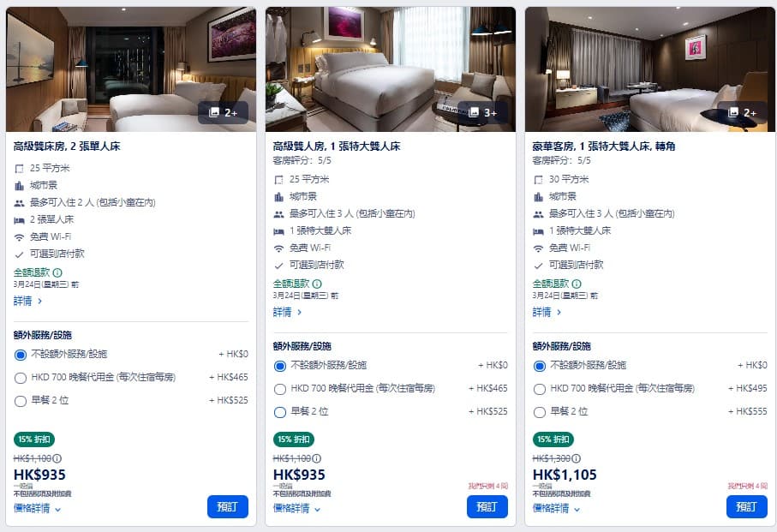Open 3+ photo gallery of 高級雙人房
Screen dimensions: 777x532
[483, 112]
